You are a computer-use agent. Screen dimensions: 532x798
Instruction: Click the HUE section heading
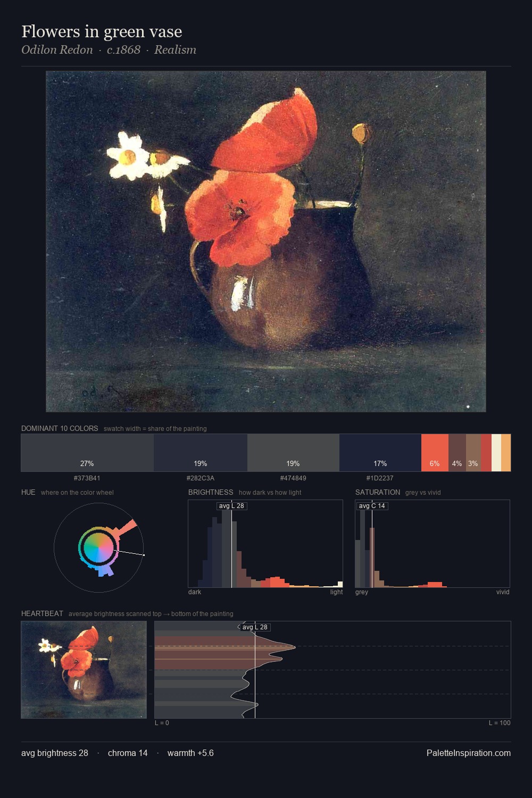(28, 492)
